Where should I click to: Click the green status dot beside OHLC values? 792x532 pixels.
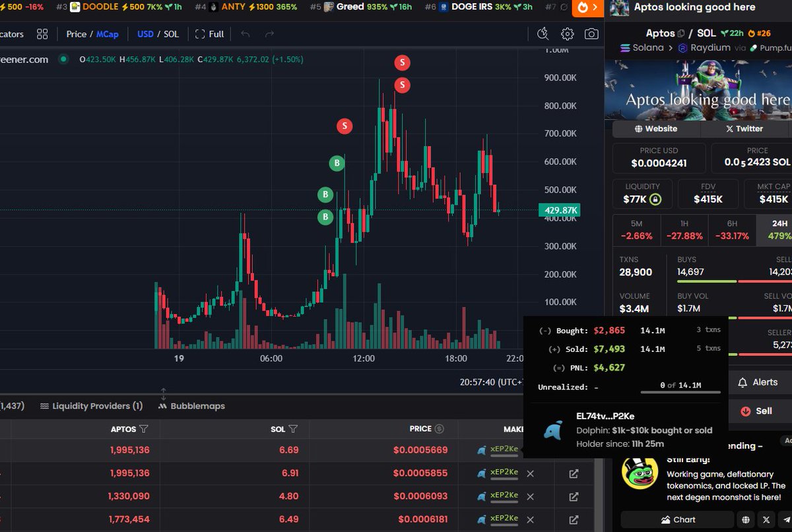point(63,59)
